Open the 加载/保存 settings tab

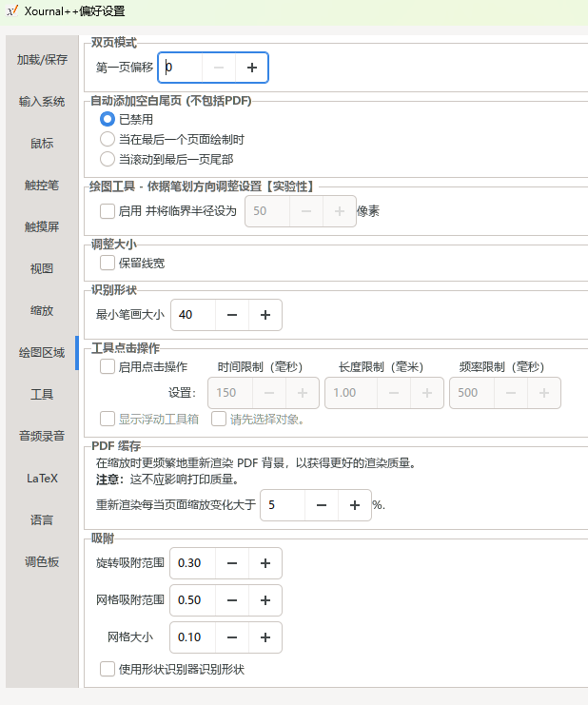click(42, 59)
